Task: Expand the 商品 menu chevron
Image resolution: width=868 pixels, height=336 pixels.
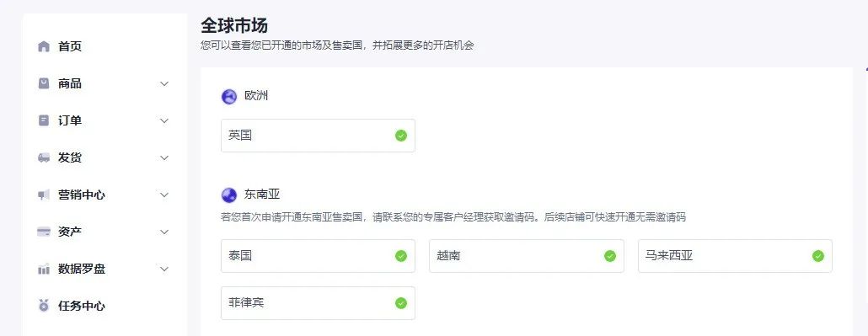Action: pyautogui.click(x=164, y=83)
